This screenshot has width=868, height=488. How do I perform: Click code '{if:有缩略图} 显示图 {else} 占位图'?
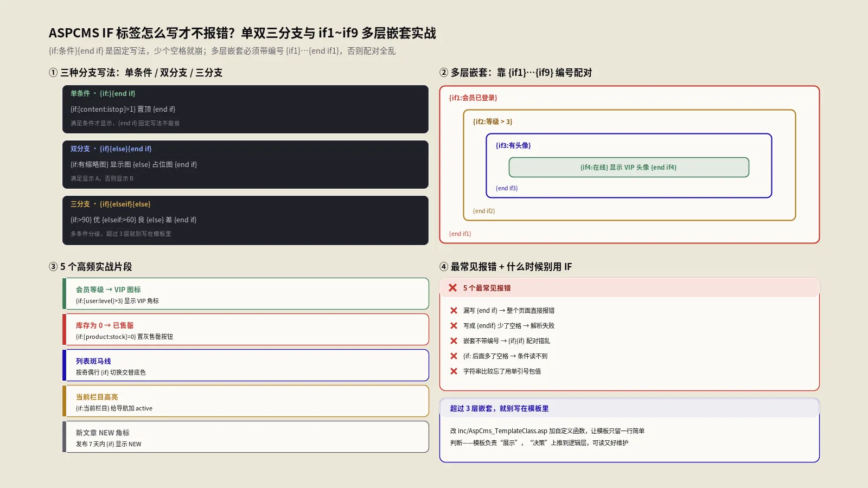[x=134, y=164]
